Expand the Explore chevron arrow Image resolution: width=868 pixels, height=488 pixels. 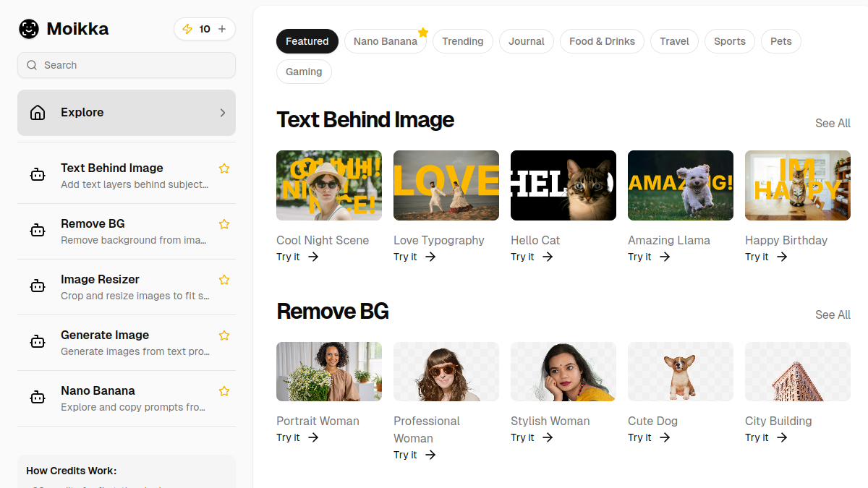tap(223, 113)
